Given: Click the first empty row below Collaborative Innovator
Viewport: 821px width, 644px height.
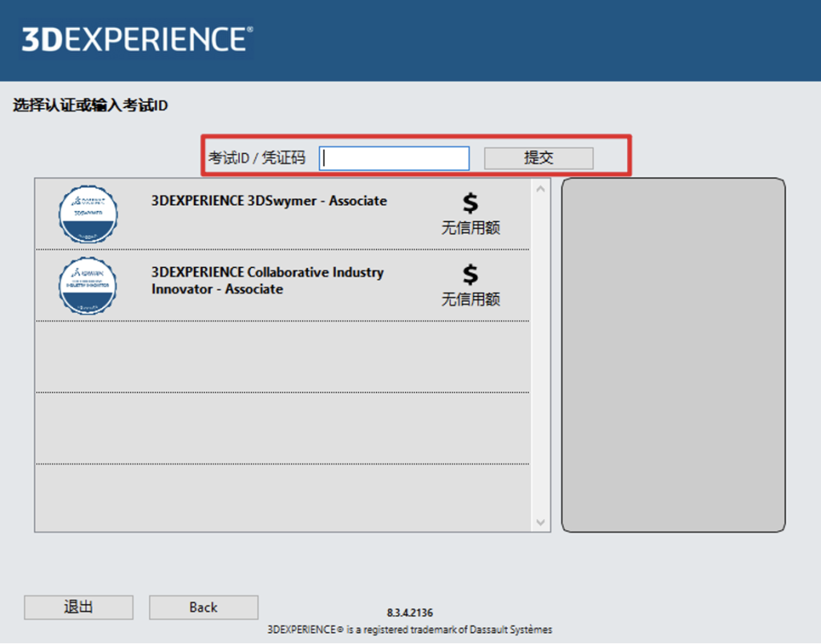Looking at the screenshot, I should tap(282, 357).
